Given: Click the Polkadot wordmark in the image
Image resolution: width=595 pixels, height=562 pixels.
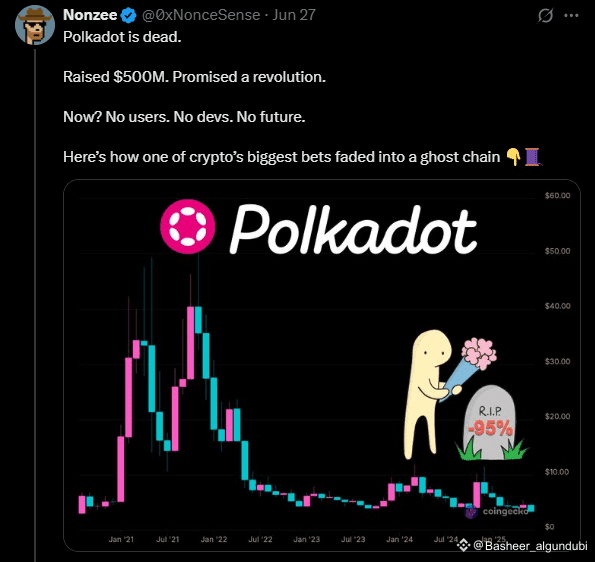Looking at the screenshot, I should click(x=353, y=231).
